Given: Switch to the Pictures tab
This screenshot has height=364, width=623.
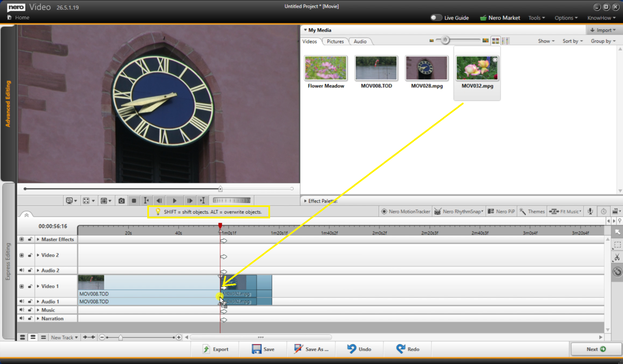Looking at the screenshot, I should point(335,41).
